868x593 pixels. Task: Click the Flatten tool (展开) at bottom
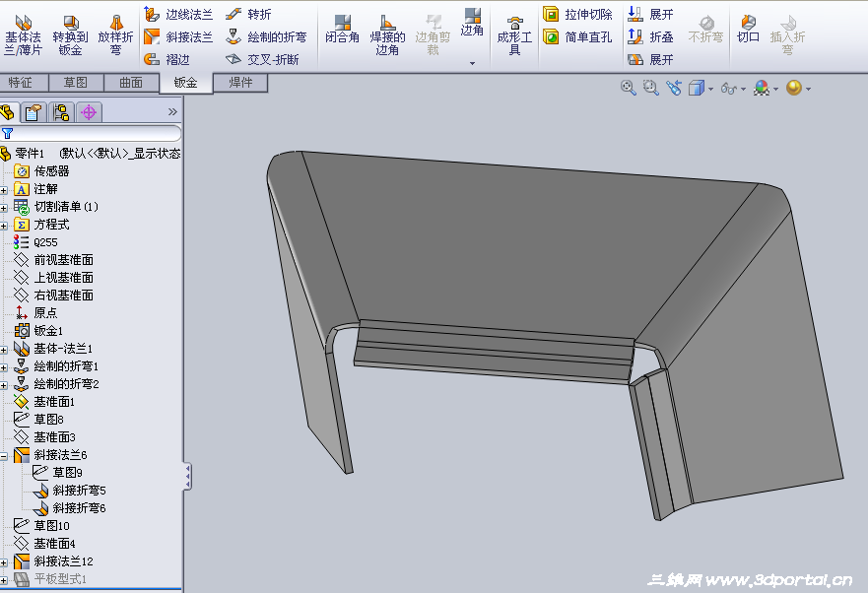click(x=650, y=59)
